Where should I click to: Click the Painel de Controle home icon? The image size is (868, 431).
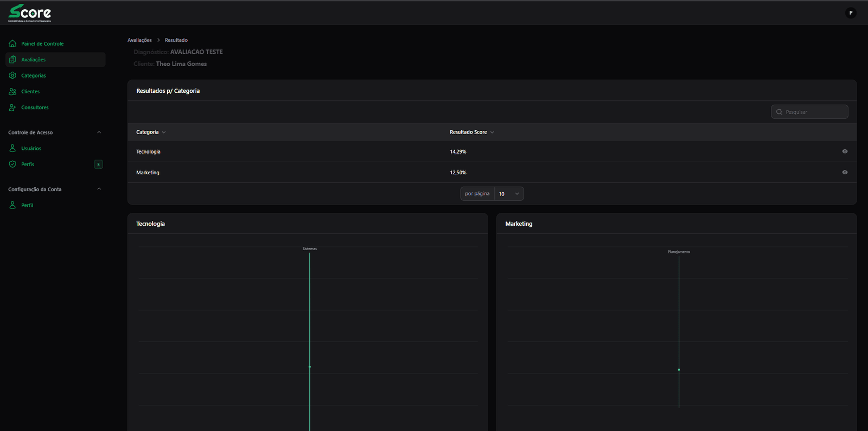click(x=12, y=43)
